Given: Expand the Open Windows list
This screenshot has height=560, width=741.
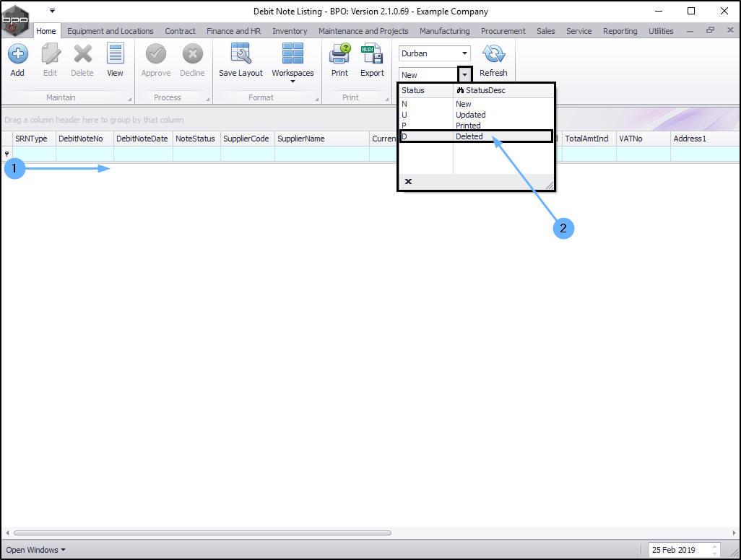Looking at the screenshot, I should click(35, 550).
